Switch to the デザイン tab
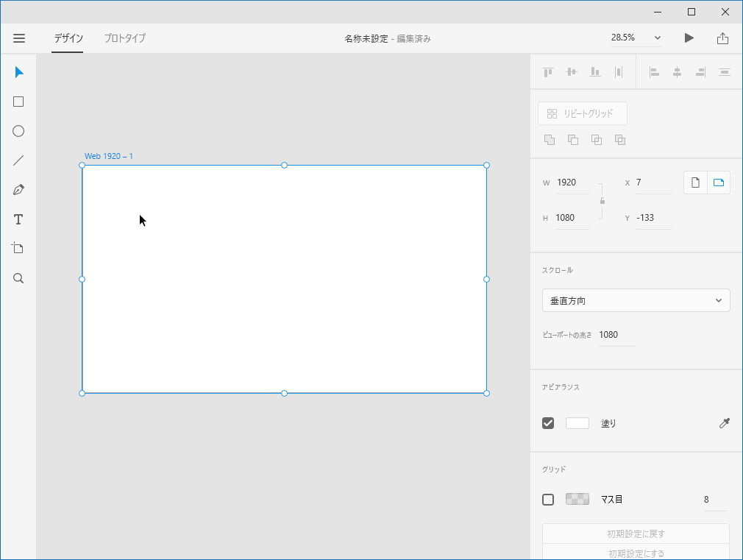Screen dimensions: 743x560 click(x=68, y=38)
